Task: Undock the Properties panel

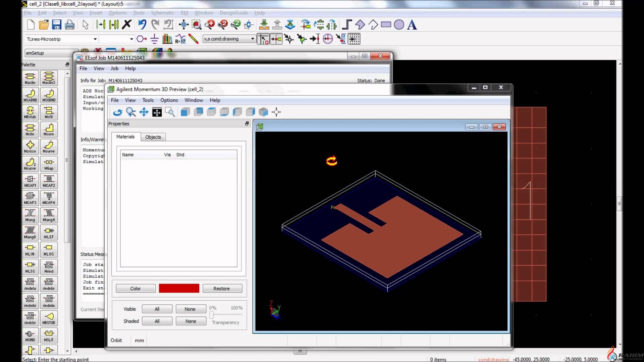Action: click(247, 124)
